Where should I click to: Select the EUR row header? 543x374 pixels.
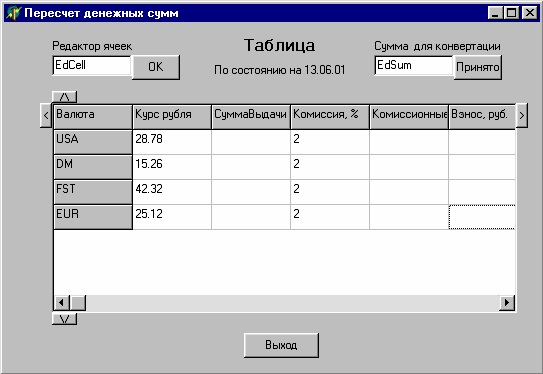point(93,217)
